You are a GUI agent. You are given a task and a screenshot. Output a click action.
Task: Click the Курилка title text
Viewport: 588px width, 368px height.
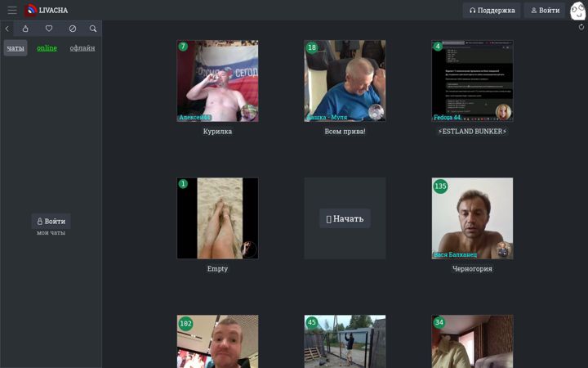(x=217, y=132)
